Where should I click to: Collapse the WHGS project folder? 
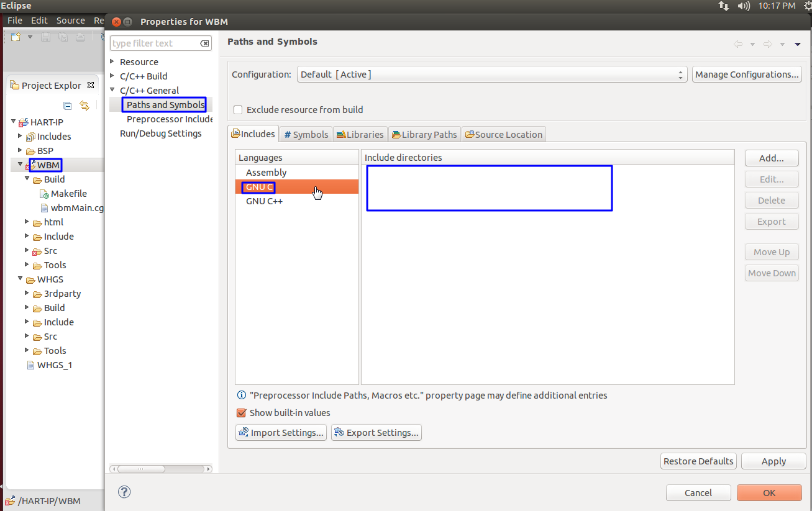(20, 279)
